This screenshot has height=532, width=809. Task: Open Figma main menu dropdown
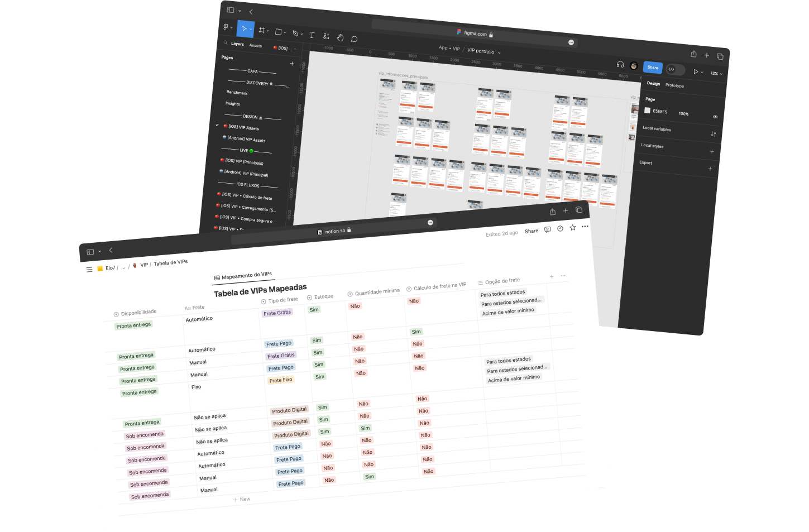pyautogui.click(x=227, y=27)
